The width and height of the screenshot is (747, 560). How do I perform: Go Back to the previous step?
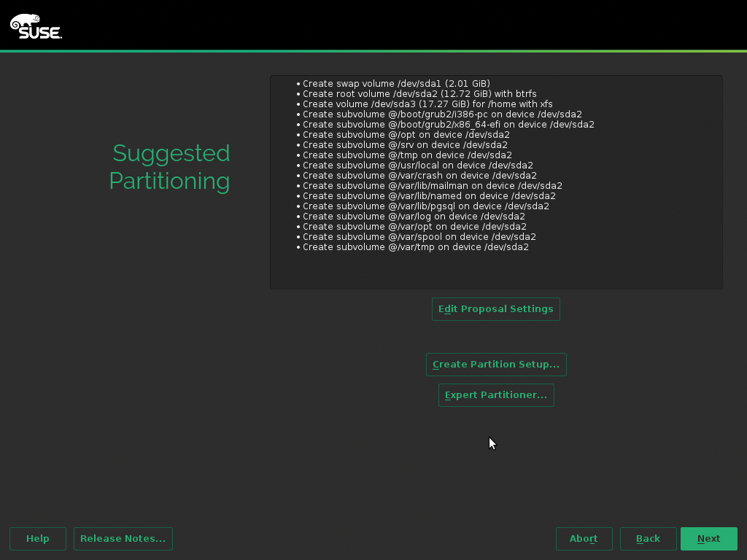pos(648,539)
